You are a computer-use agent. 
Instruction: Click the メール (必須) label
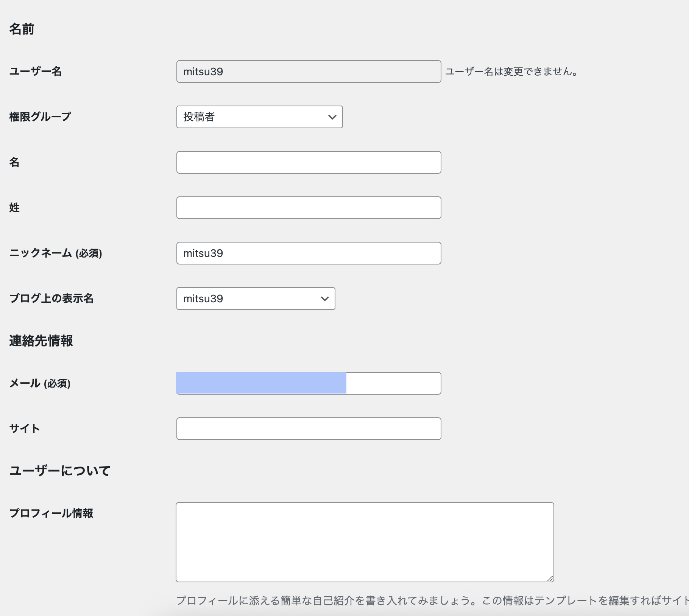[x=40, y=383]
